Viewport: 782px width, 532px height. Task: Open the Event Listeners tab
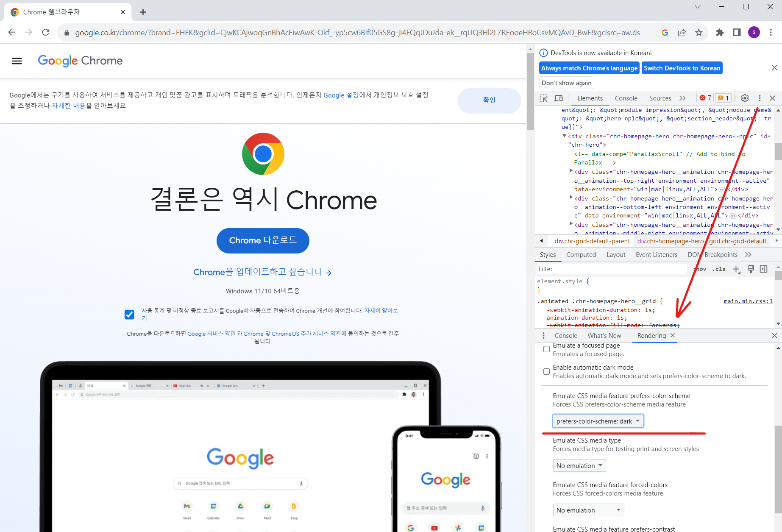(x=657, y=255)
